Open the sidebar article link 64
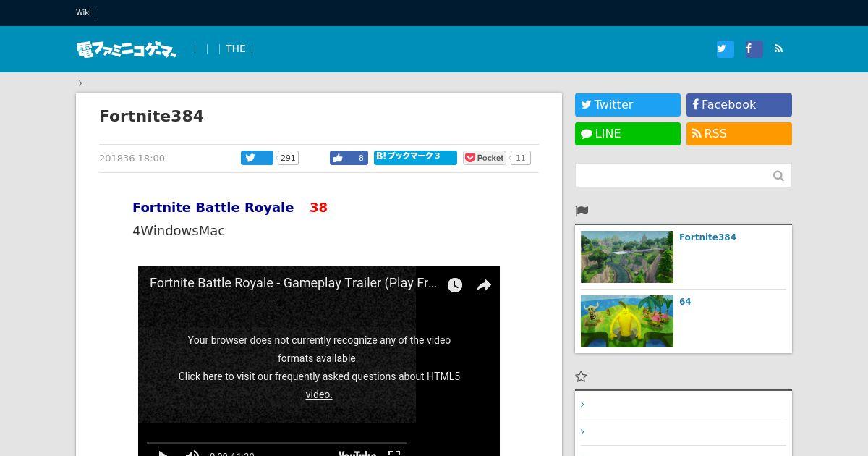The height and width of the screenshot is (456, 868). (x=685, y=301)
